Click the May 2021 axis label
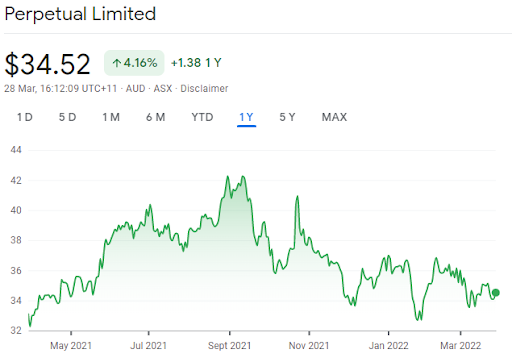The width and height of the screenshot is (512, 362). pos(71,346)
